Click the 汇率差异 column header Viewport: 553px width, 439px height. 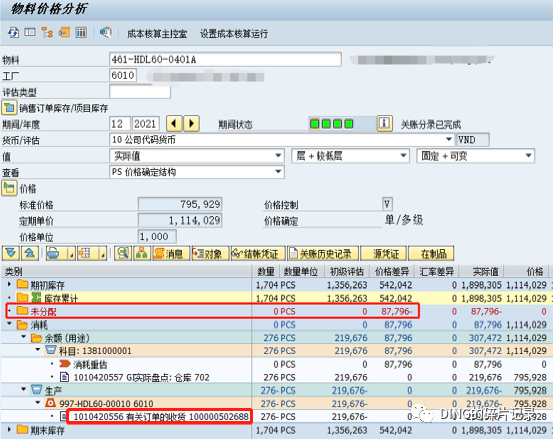pyautogui.click(x=436, y=272)
